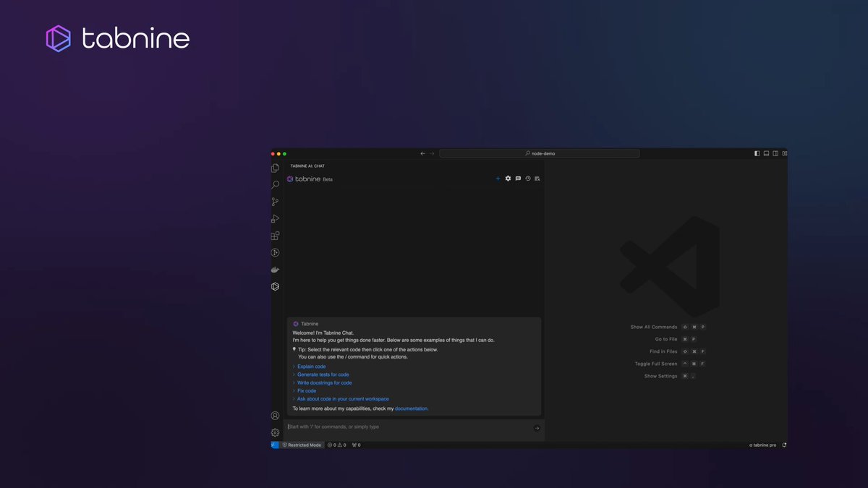868x488 pixels.
Task: Open the Search view in activity bar
Action: tap(275, 185)
